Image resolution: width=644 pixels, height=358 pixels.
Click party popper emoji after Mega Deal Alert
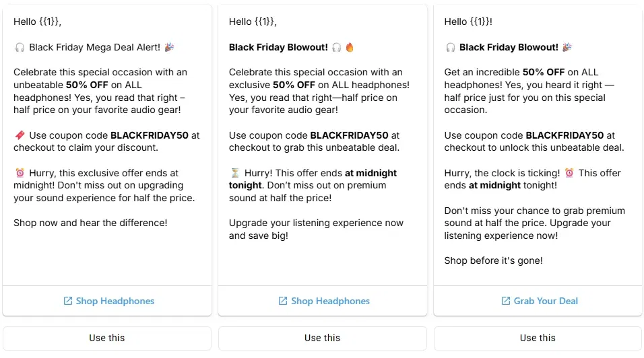(169, 47)
